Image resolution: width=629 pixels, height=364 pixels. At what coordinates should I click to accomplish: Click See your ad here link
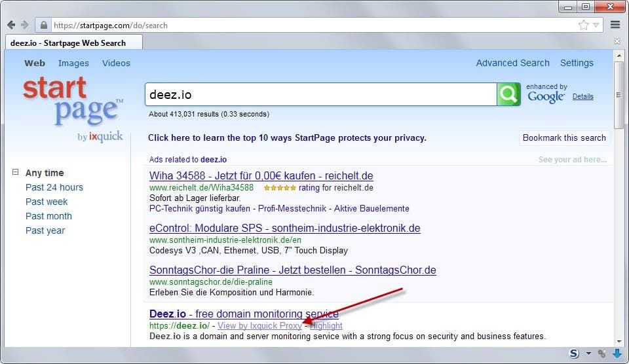point(573,160)
